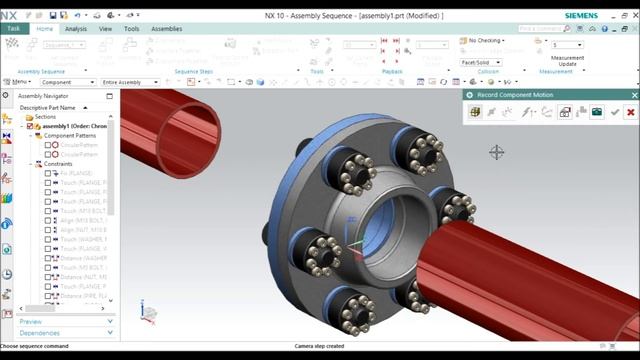Open the Facet/Solid dropdown
The width and height of the screenshot is (640, 360).
click(481, 62)
